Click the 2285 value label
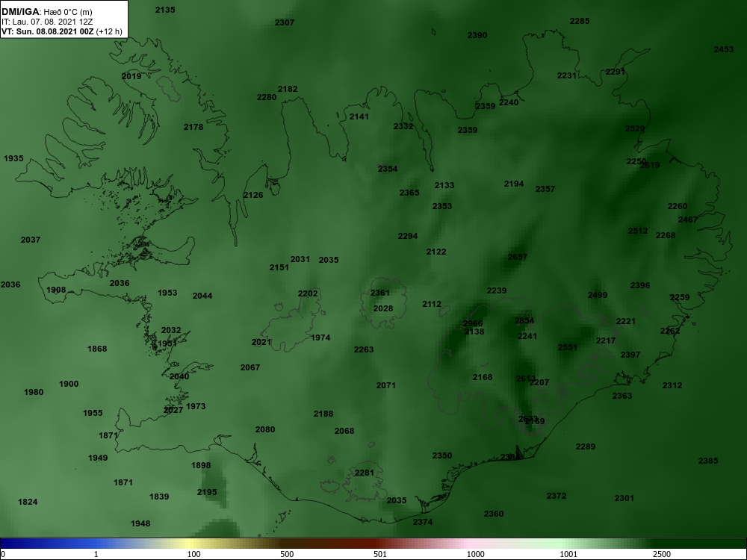 (580, 22)
